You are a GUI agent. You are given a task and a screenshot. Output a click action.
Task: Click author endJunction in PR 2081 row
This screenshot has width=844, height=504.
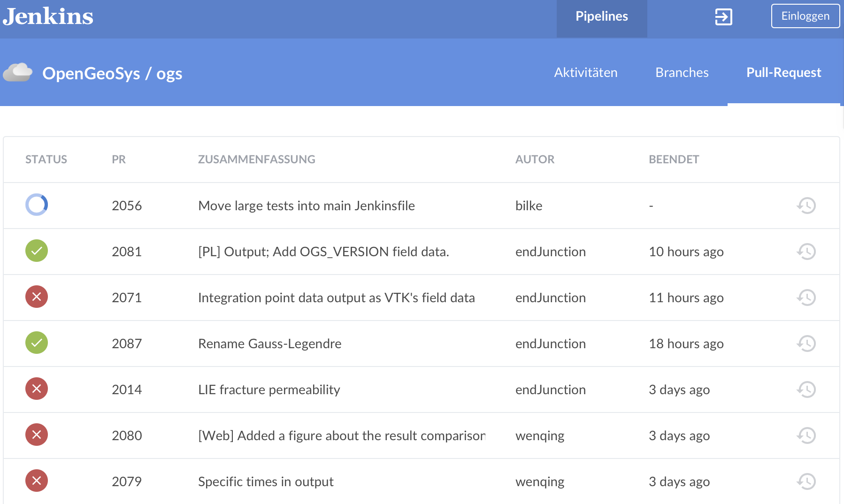(x=550, y=252)
